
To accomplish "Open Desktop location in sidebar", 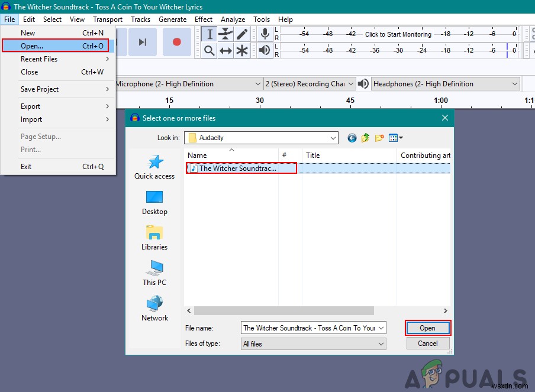I will tap(154, 202).
